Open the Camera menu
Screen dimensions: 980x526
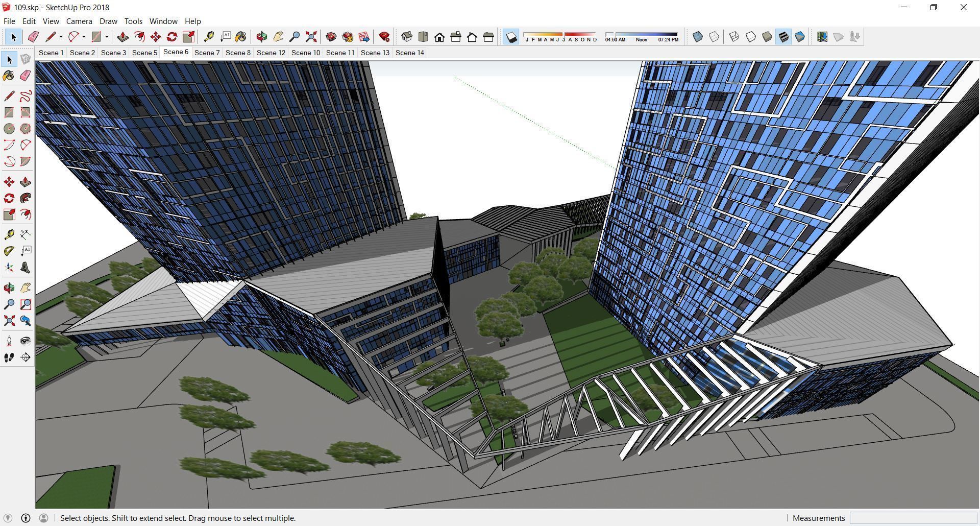click(79, 21)
